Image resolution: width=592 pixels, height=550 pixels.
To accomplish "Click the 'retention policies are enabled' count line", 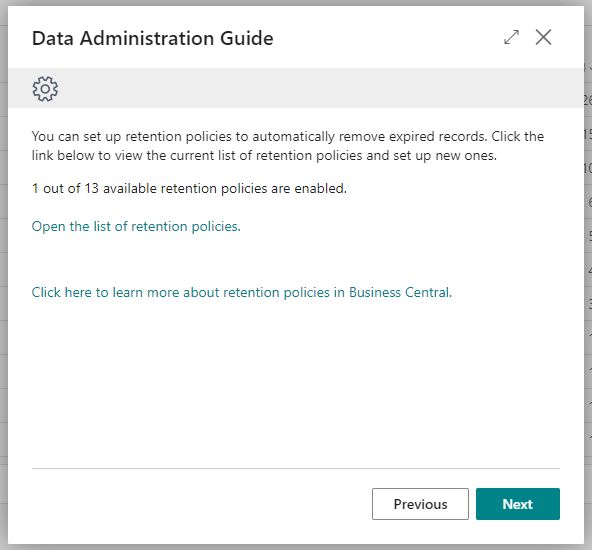I will [189, 188].
